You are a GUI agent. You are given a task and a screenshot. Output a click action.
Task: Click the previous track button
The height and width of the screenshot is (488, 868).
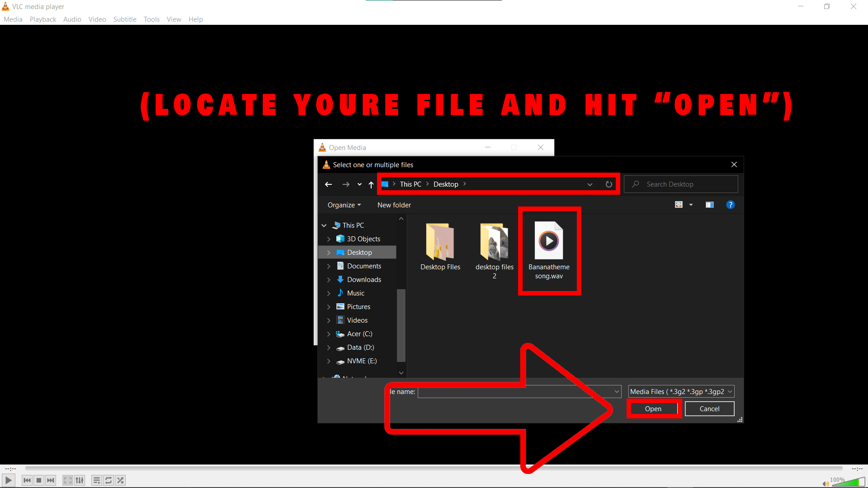coord(27,480)
